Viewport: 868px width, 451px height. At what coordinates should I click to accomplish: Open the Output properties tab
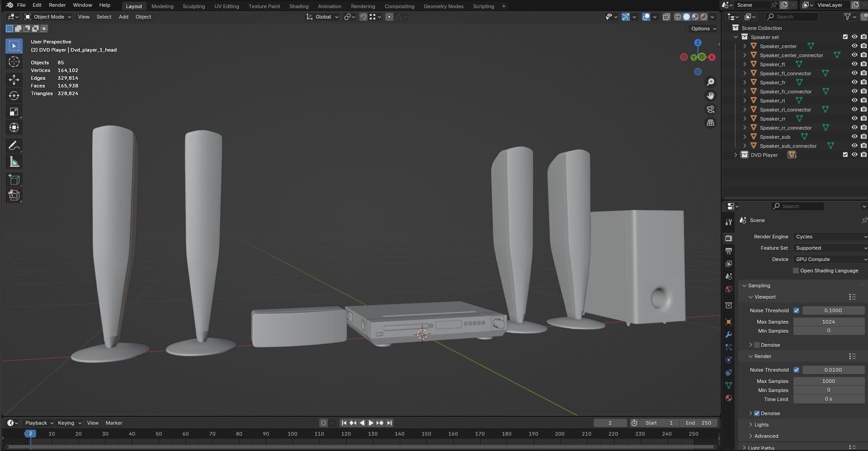[x=729, y=251]
